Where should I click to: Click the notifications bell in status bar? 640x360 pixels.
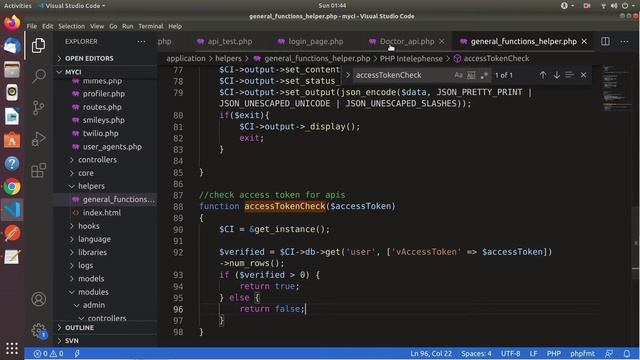[x=627, y=353]
